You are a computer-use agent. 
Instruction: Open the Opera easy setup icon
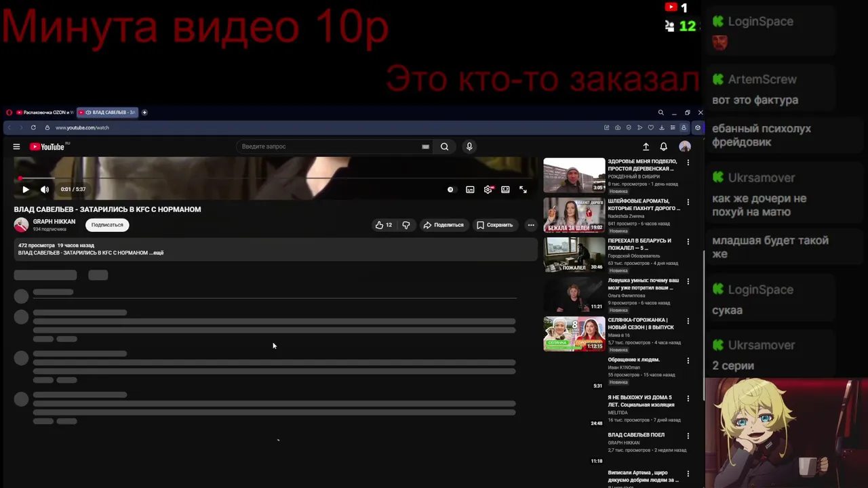click(x=673, y=127)
